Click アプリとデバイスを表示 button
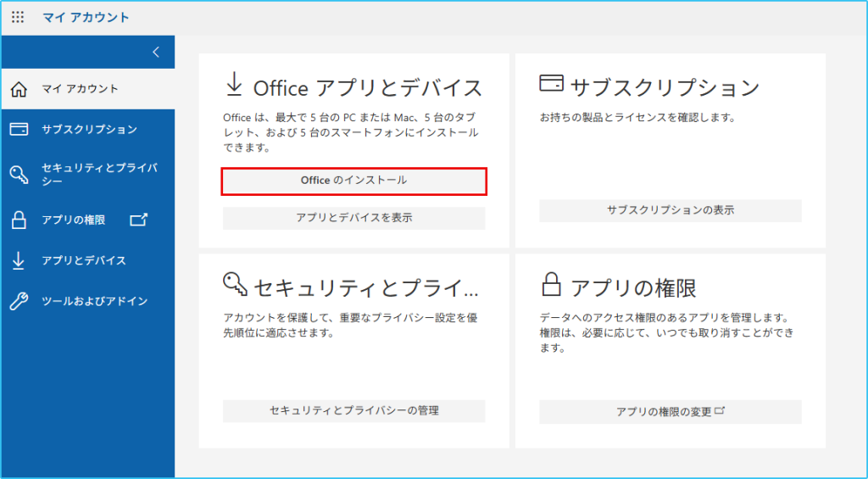868x479 pixels. (353, 218)
